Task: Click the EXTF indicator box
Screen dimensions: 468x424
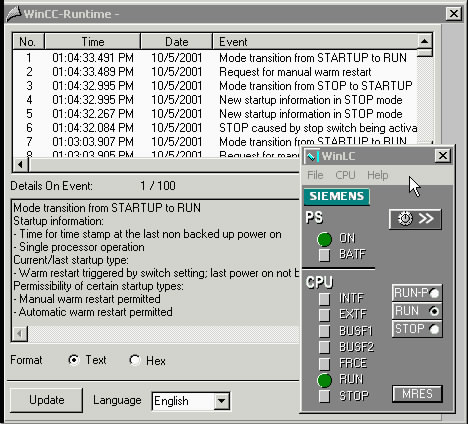Action: click(x=324, y=314)
